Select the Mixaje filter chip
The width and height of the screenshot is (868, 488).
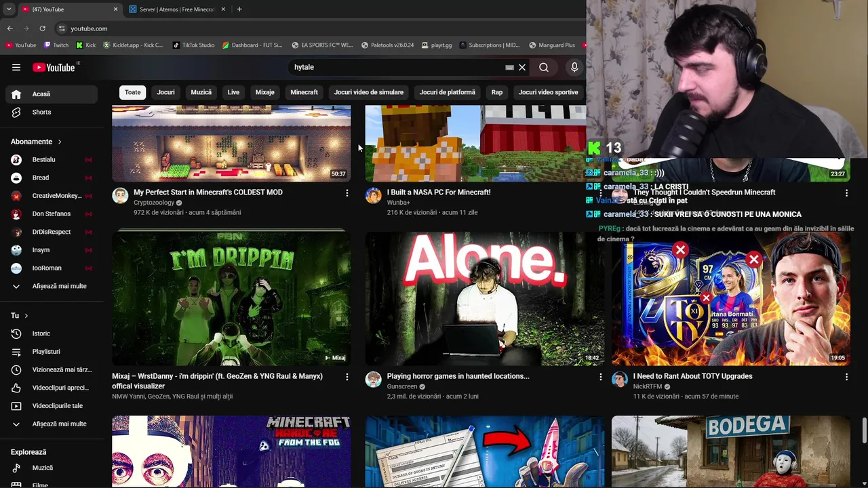pyautogui.click(x=265, y=92)
